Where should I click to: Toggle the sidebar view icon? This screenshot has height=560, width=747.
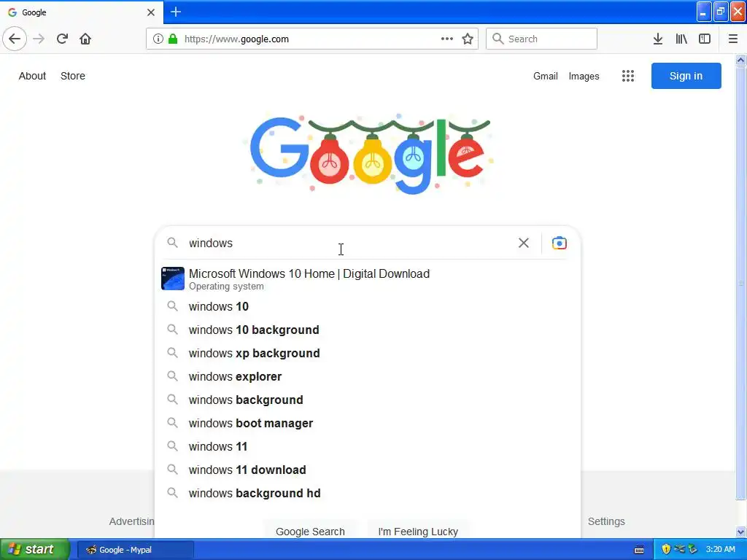pos(705,39)
